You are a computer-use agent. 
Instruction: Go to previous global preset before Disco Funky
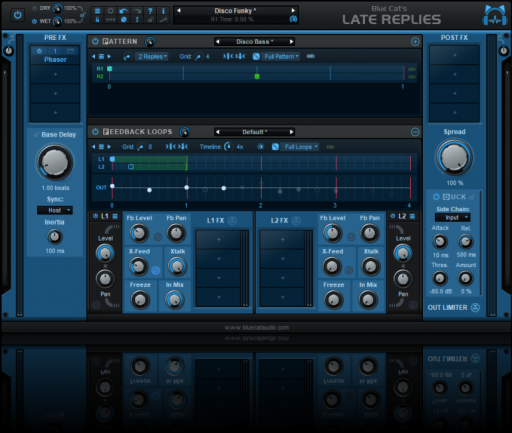click(179, 10)
